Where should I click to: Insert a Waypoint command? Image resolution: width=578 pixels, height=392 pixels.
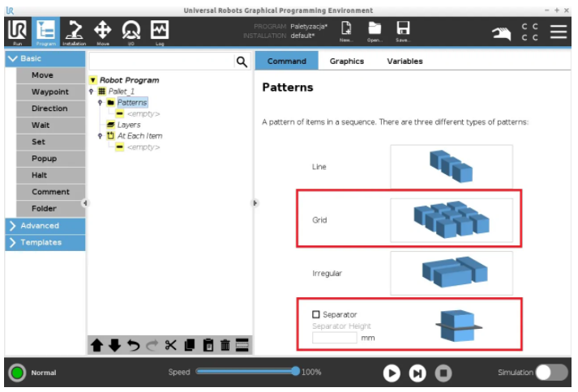pyautogui.click(x=51, y=92)
